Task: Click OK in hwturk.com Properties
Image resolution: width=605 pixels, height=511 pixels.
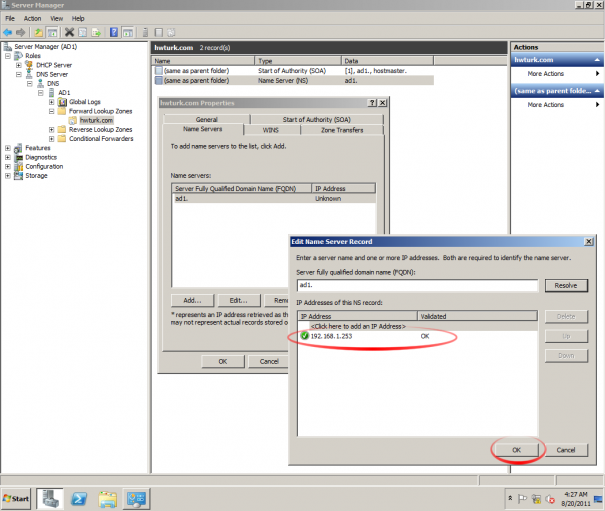Action: pyautogui.click(x=223, y=362)
